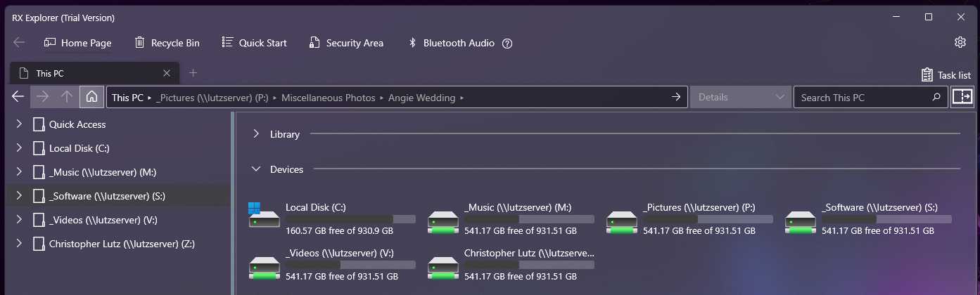
Task: Click the Christopher Lutz network drive icon
Action: [443, 267]
